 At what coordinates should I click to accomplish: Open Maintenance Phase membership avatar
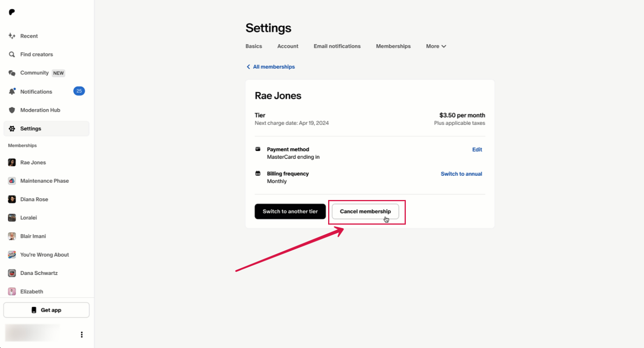(x=12, y=181)
